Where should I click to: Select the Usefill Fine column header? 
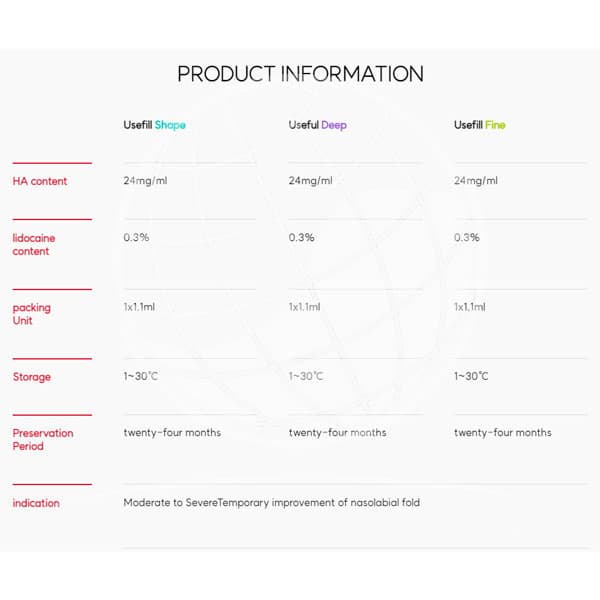pos(479,125)
